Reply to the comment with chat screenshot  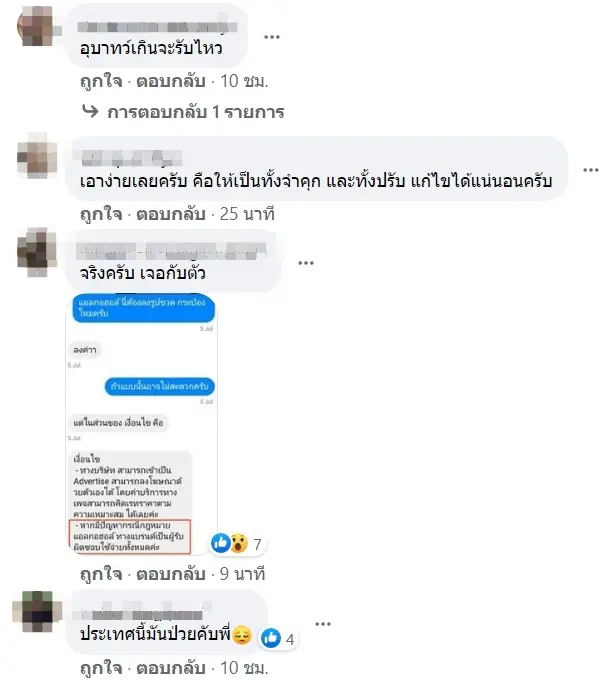point(171,574)
